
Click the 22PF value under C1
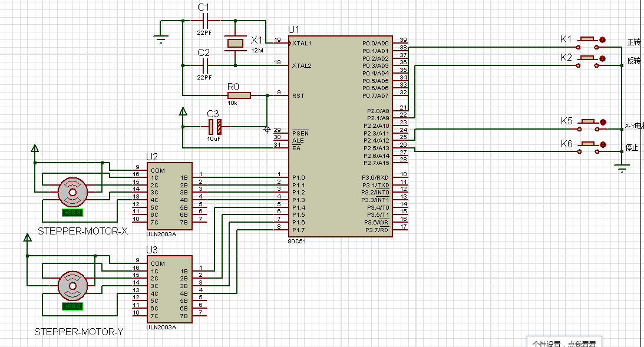pos(204,33)
